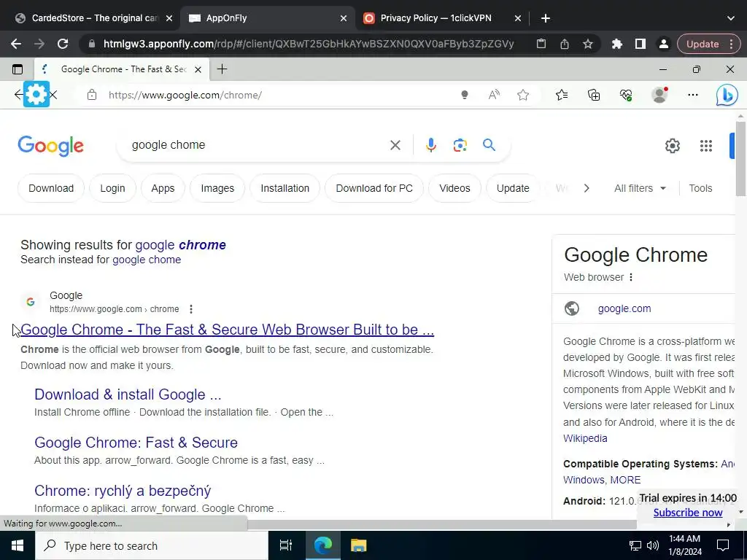Go to Google homepage via logo
Viewport: 747px width, 560px height.
(50, 146)
